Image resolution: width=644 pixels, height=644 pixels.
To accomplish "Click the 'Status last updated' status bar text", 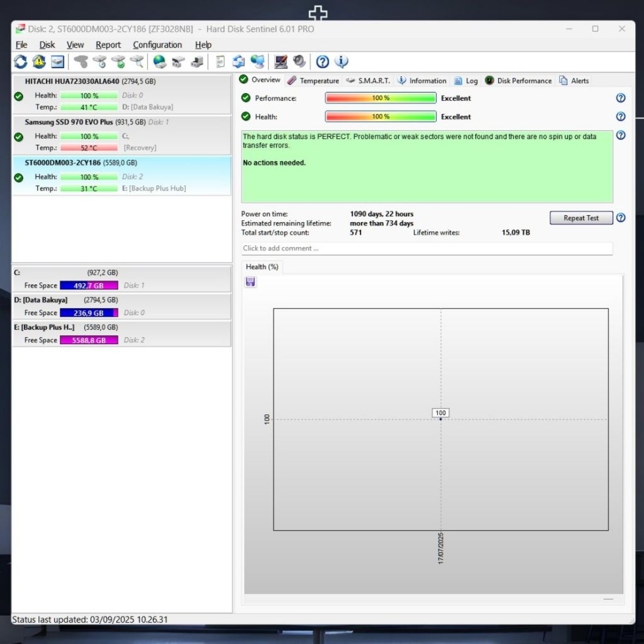I will coord(90,619).
